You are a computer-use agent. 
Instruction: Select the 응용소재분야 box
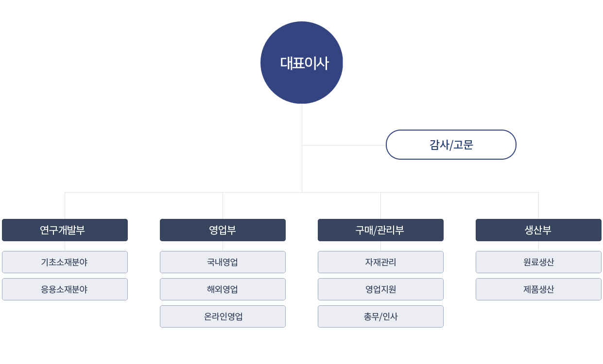65,289
